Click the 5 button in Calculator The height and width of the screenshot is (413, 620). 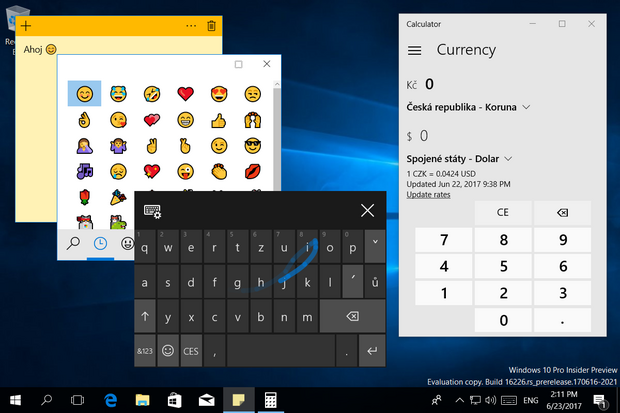click(503, 266)
